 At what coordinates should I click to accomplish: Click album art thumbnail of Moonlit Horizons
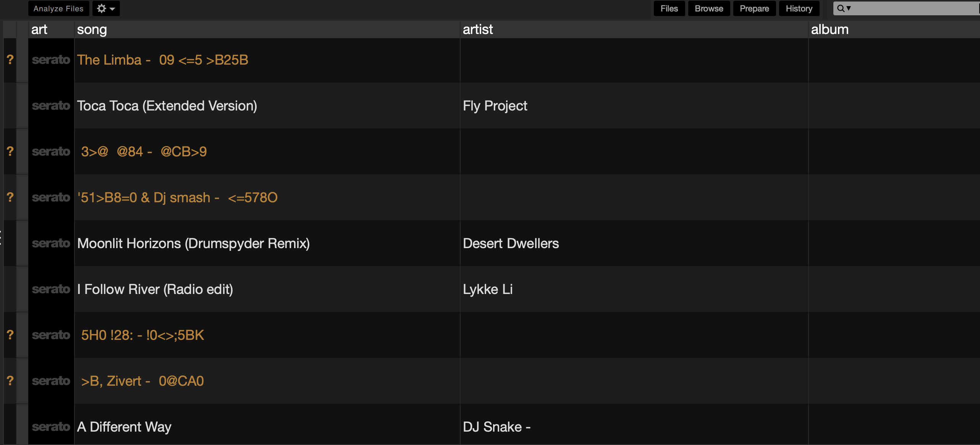pos(51,243)
